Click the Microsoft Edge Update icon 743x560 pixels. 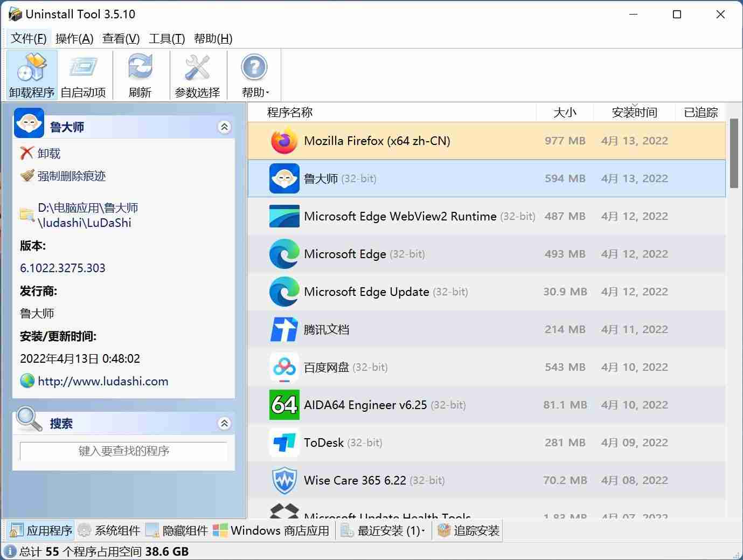point(284,292)
